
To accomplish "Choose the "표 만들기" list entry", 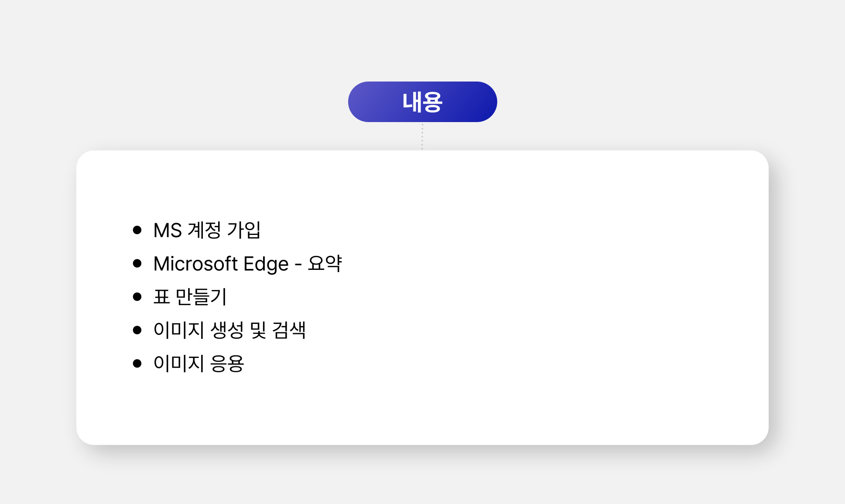I will [x=190, y=297].
